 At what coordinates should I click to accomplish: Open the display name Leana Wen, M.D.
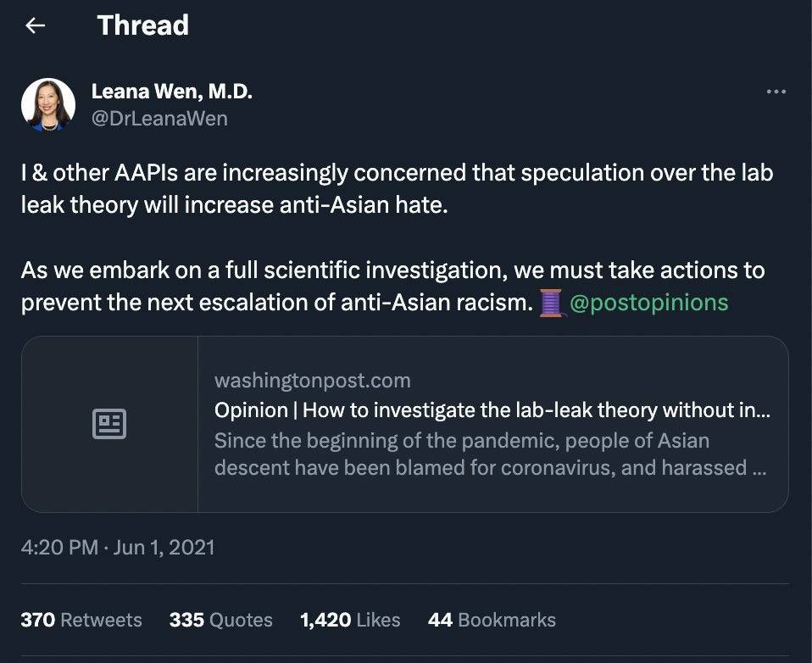point(171,92)
